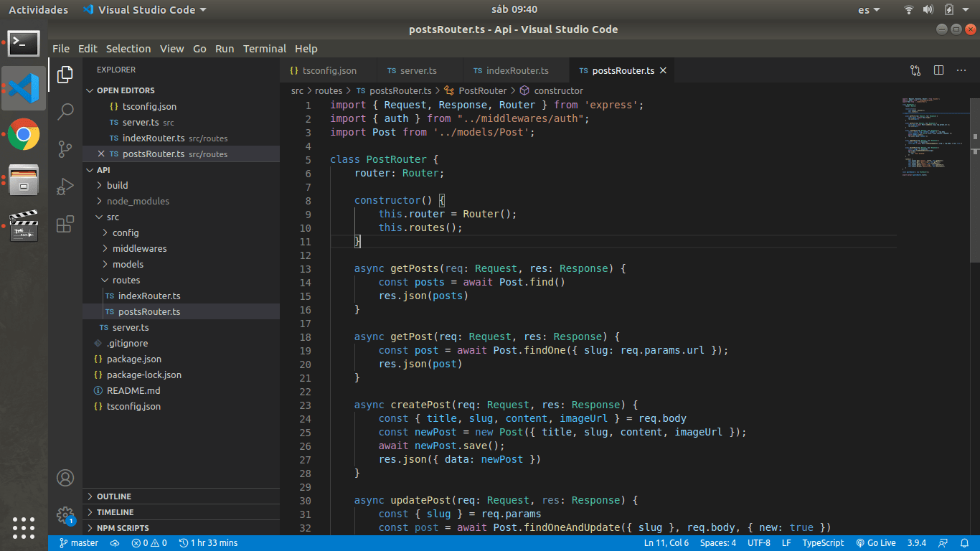Open the Terminal menu
The width and height of the screenshot is (980, 551).
[264, 49]
